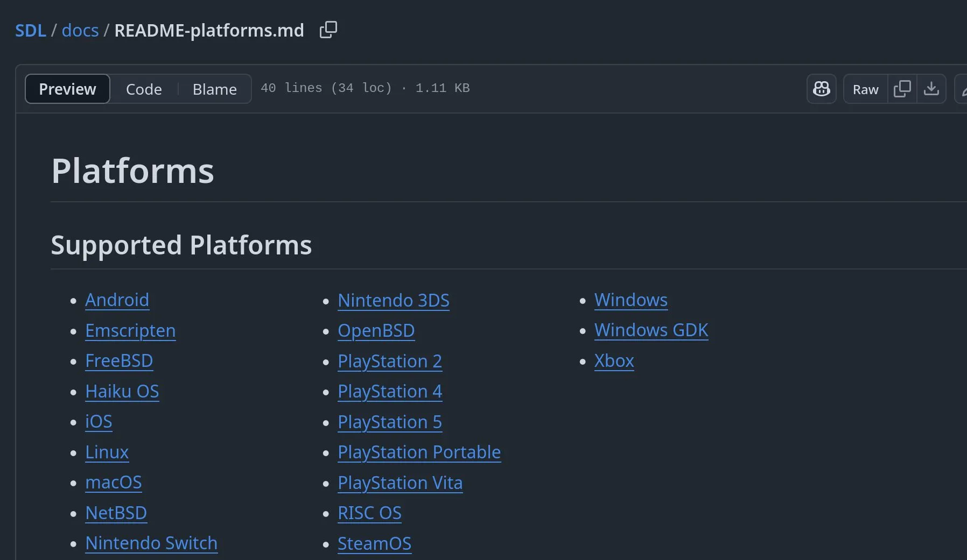This screenshot has height=560, width=967.
Task: Select the Preview tab
Action: click(x=67, y=89)
